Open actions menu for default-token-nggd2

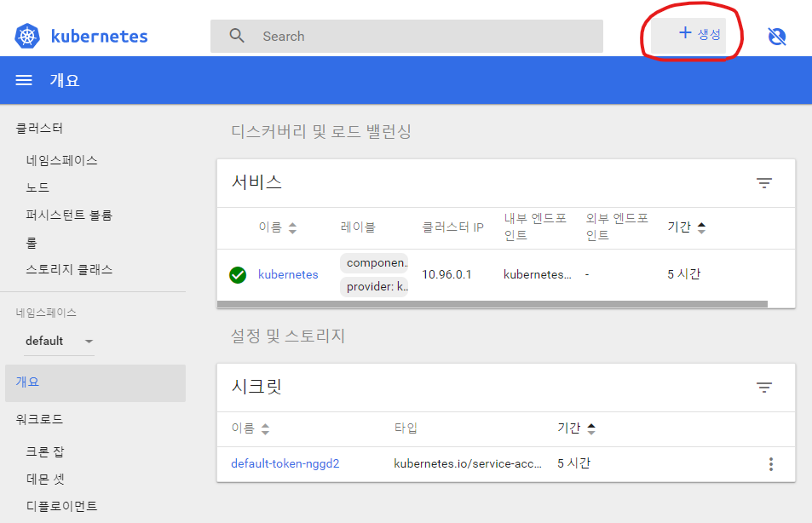pyautogui.click(x=770, y=464)
